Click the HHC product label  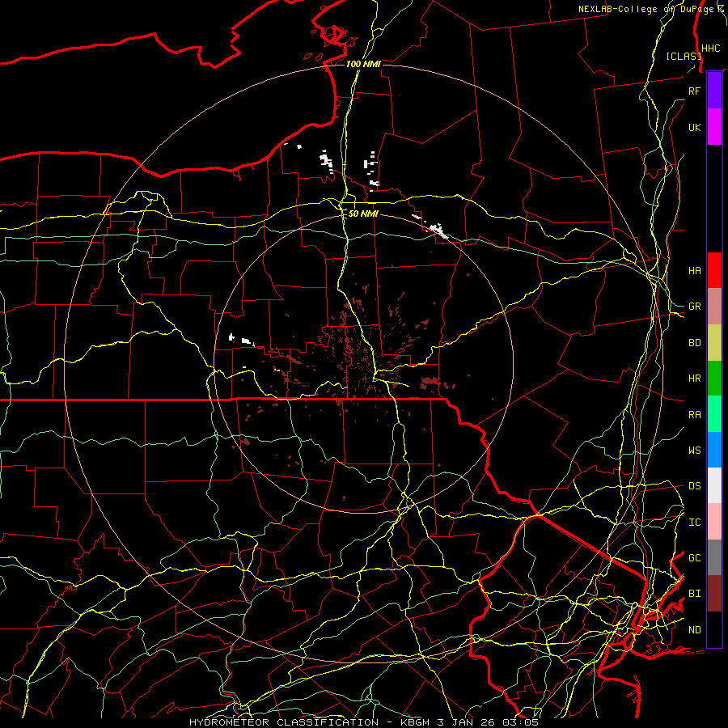(x=710, y=49)
